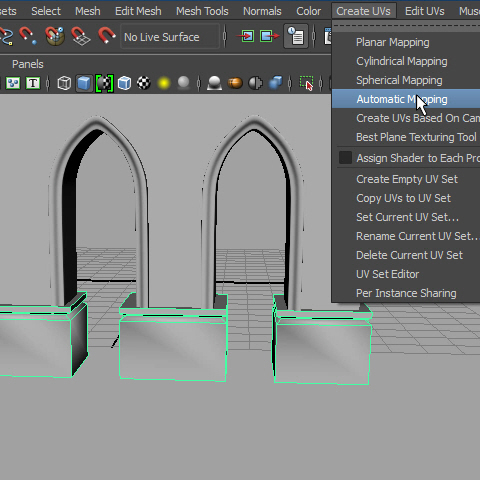Screen dimensions: 480x480
Task: Toggle the construction history icon
Action: tap(296, 36)
